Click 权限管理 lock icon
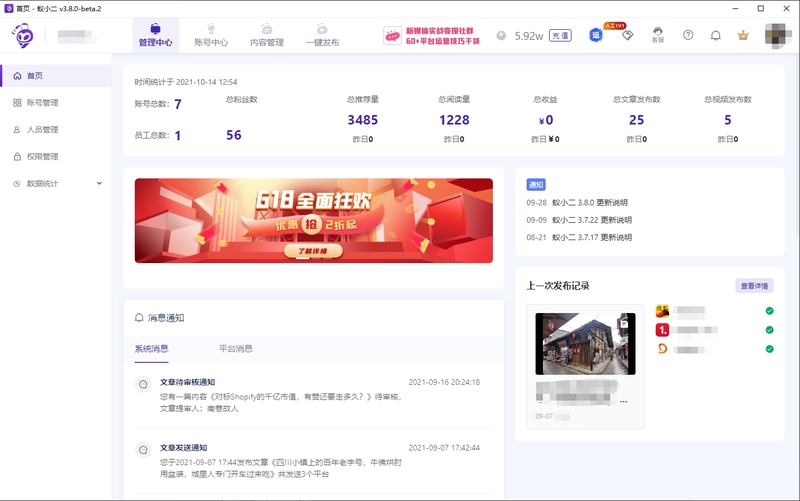This screenshot has width=800, height=501. pyautogui.click(x=17, y=156)
